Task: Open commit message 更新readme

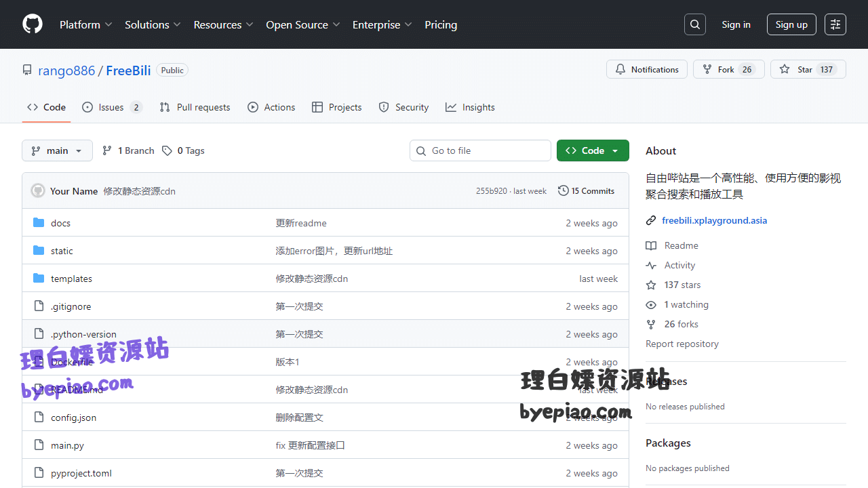Action: (301, 223)
